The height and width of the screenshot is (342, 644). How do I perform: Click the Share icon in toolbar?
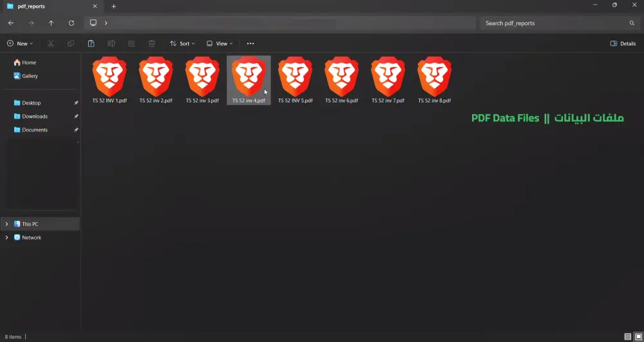coord(131,44)
